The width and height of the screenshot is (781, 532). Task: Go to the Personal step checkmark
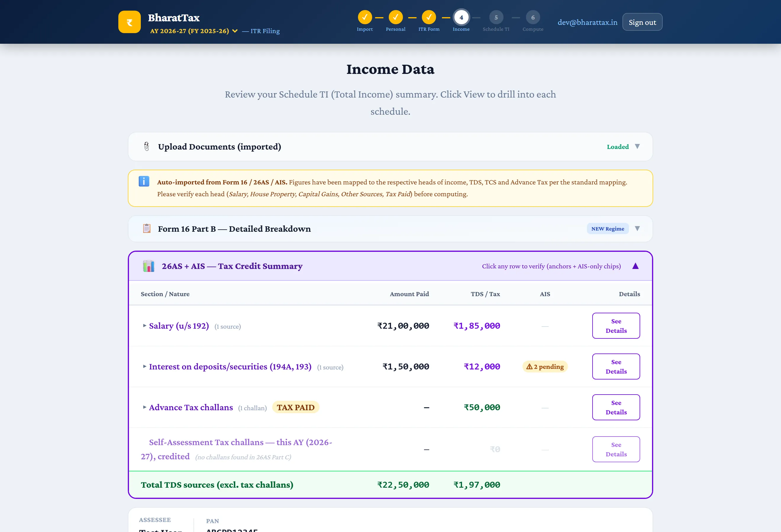coord(396,17)
